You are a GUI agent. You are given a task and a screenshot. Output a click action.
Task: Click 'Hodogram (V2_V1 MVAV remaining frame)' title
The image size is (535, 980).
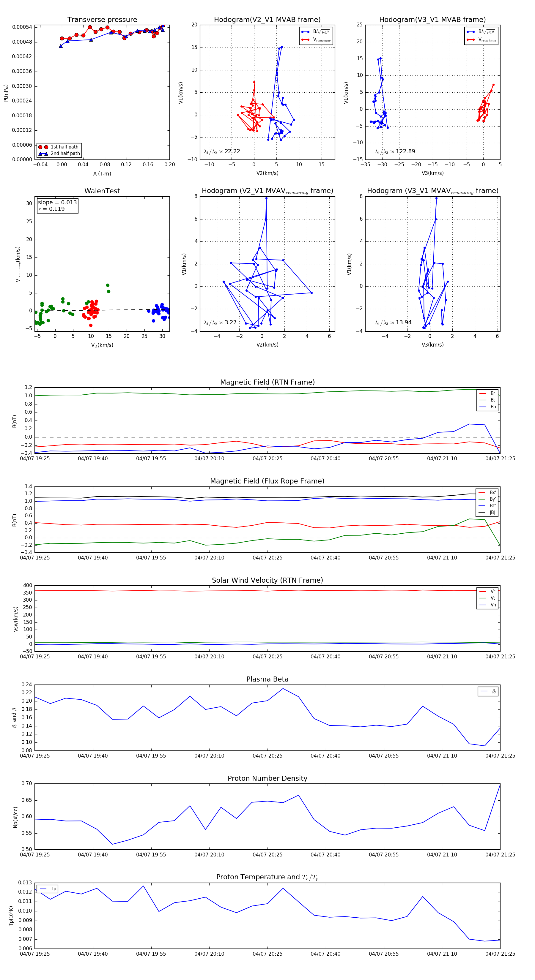point(267,191)
